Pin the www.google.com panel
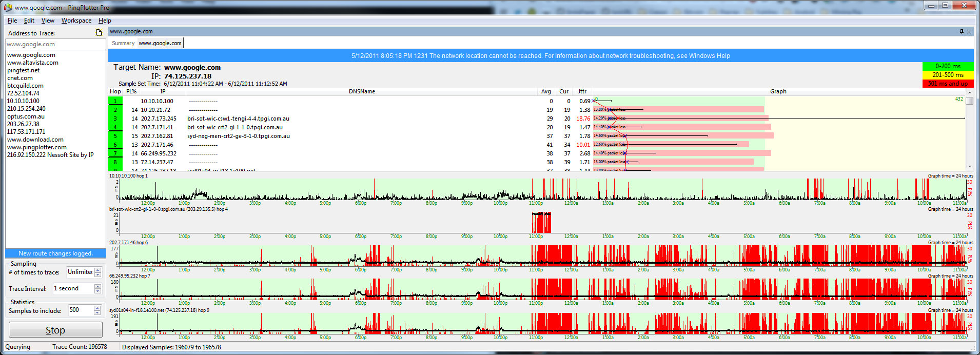 click(x=962, y=31)
